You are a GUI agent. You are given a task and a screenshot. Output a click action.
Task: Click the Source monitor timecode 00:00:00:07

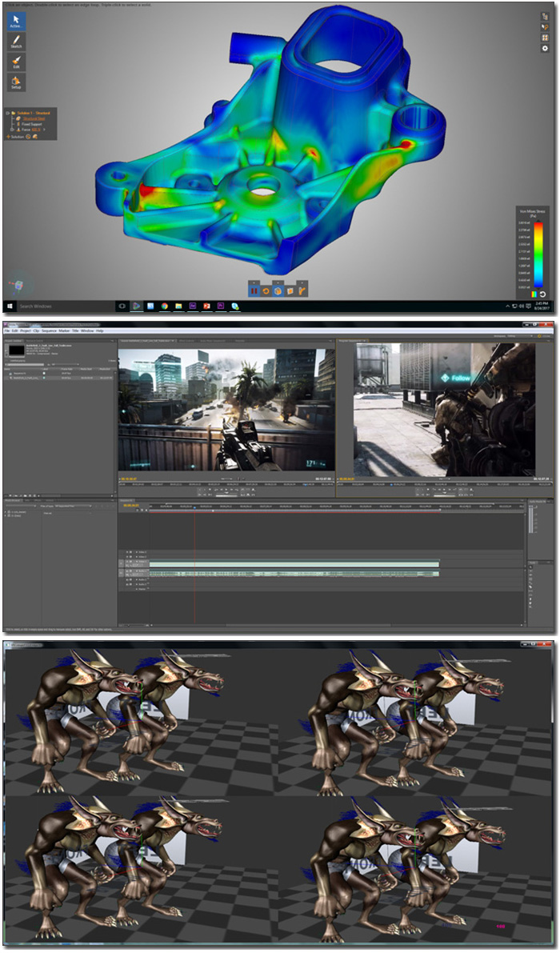click(x=127, y=479)
